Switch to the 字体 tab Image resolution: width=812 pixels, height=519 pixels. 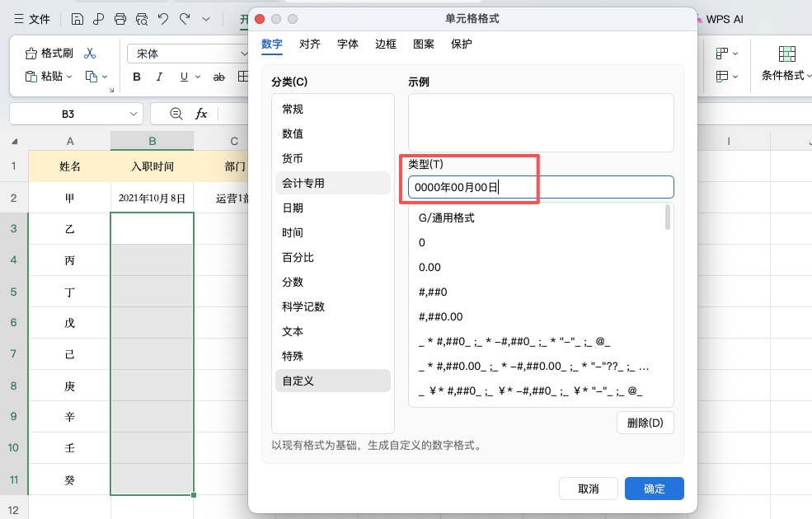348,44
